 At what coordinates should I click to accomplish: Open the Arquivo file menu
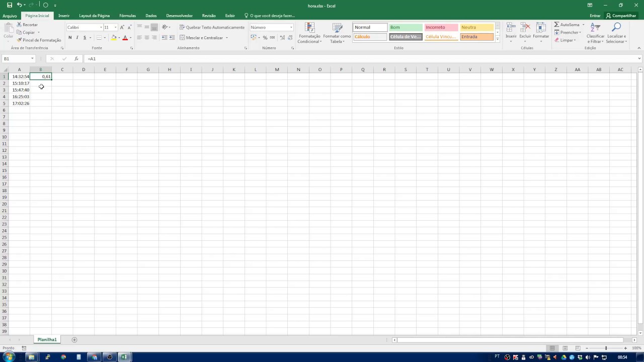pyautogui.click(x=10, y=16)
